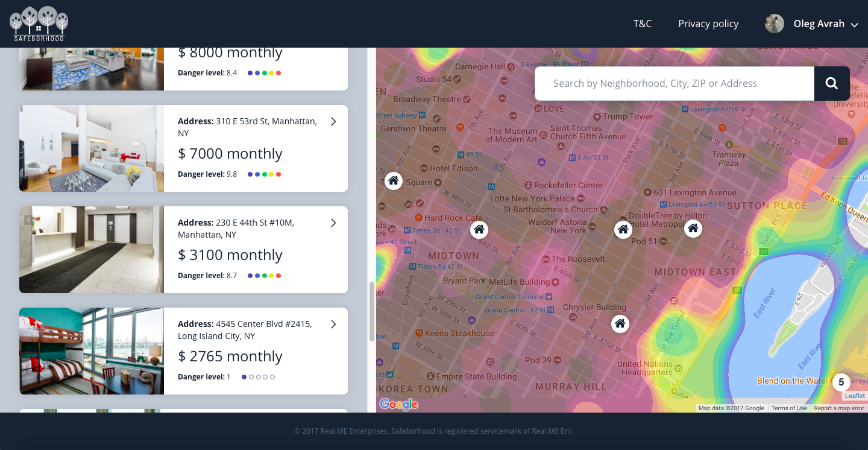Viewport: 868px width, 450px height.
Task: Open user menu chevron next to Oleg Avrah
Action: coord(854,25)
